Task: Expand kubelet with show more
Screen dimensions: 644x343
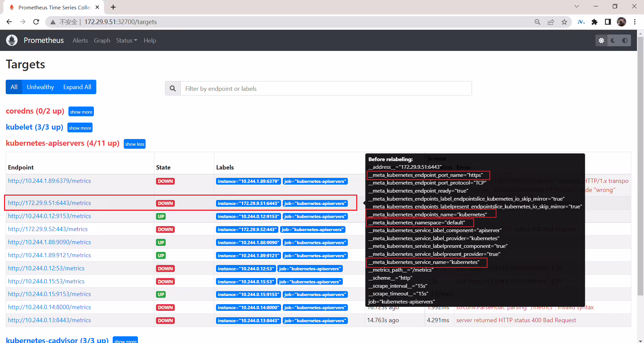Action: 80,128
